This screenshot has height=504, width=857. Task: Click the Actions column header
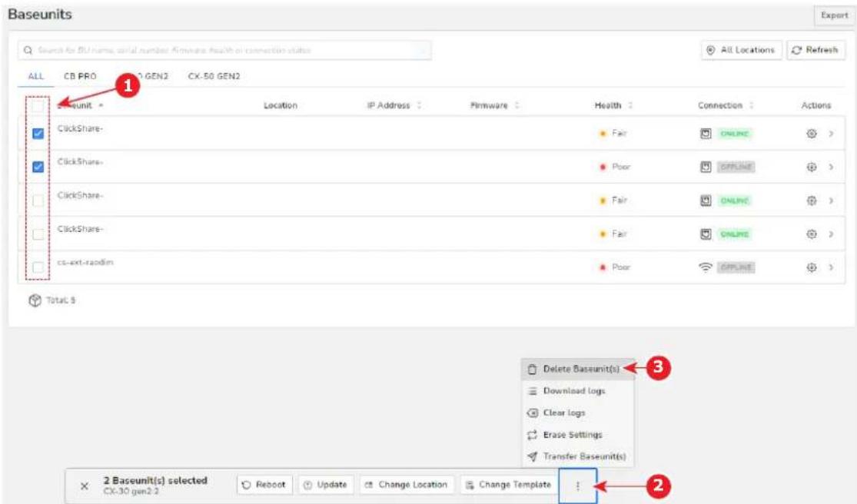[x=816, y=105]
